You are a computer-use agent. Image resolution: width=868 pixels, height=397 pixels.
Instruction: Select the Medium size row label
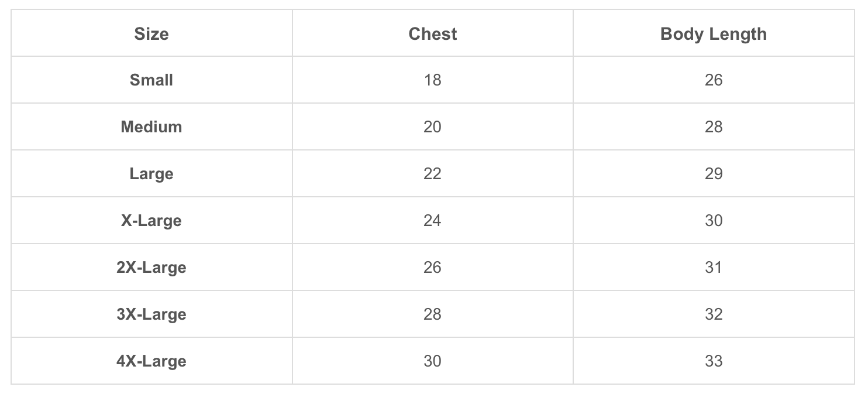151,127
